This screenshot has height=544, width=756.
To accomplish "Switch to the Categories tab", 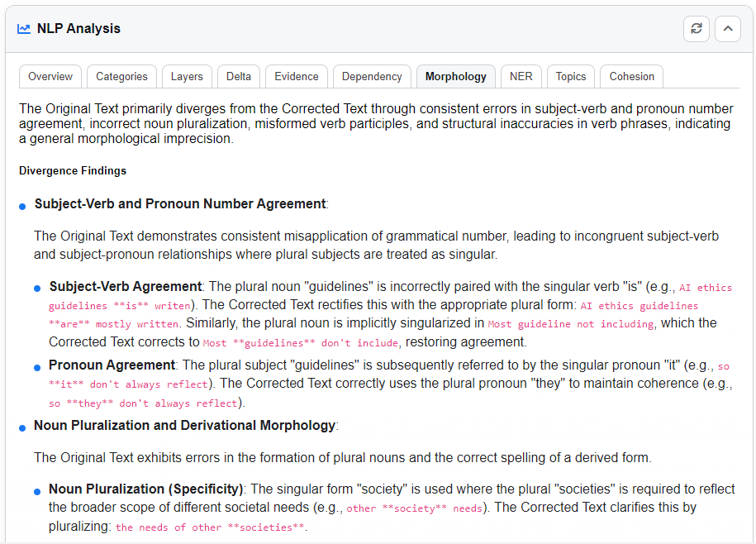I will tap(121, 77).
